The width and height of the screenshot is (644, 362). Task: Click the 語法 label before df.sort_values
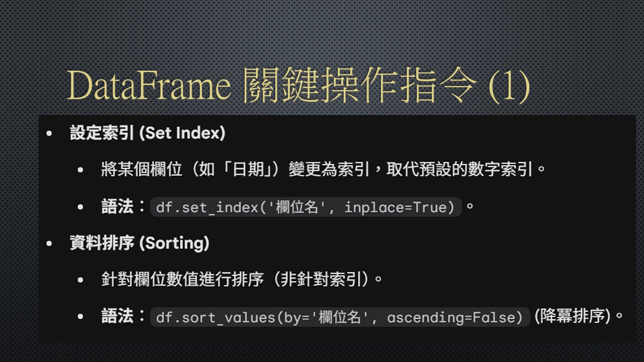coord(118,316)
